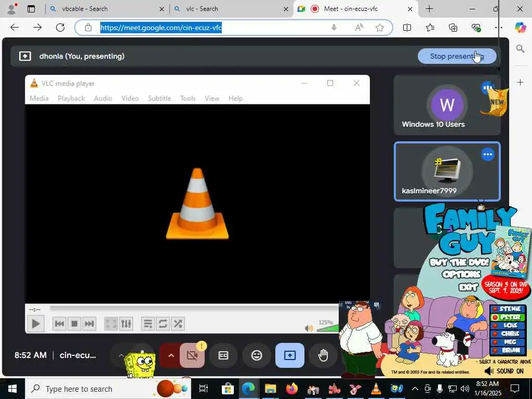This screenshot has width=532, height=399.
Task: Open File Explorer from taskbar
Action: click(x=270, y=389)
